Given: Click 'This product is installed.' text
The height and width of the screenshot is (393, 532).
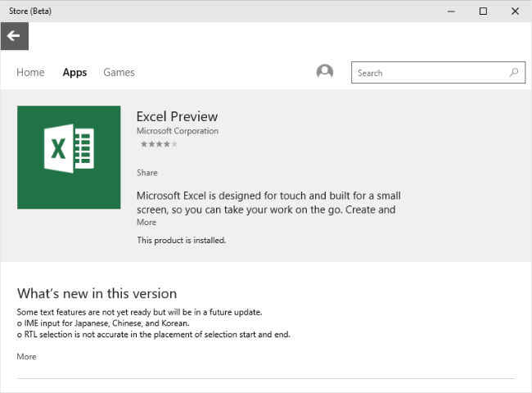Looking at the screenshot, I should click(x=181, y=240).
